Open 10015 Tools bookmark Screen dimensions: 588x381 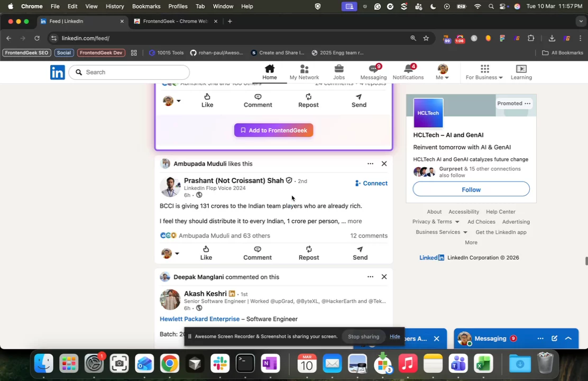click(x=166, y=52)
